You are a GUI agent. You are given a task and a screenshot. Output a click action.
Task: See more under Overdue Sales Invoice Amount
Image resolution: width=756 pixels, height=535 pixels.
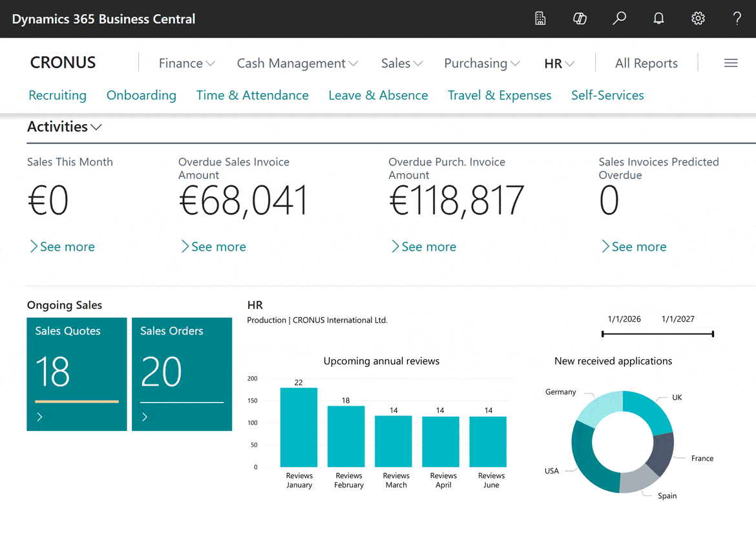tap(214, 247)
